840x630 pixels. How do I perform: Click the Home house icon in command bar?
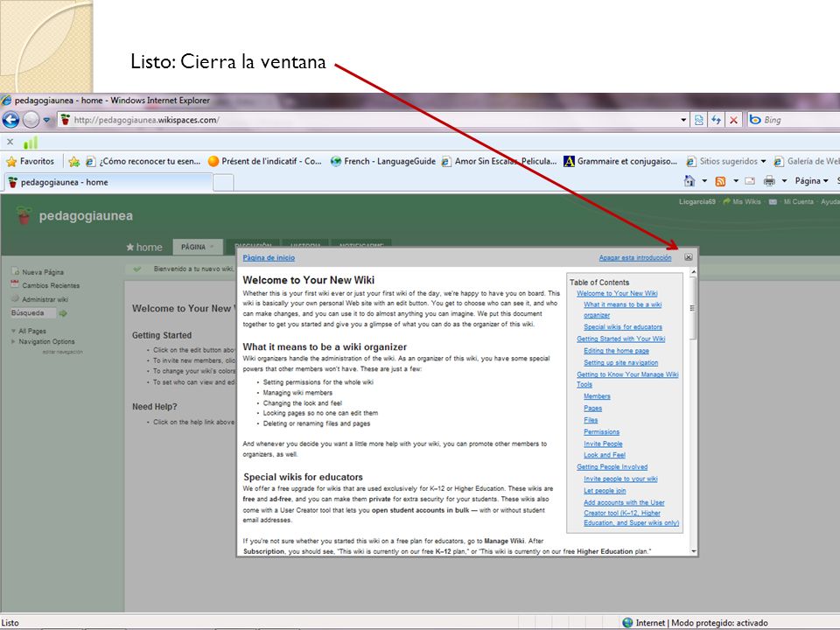[x=689, y=181]
